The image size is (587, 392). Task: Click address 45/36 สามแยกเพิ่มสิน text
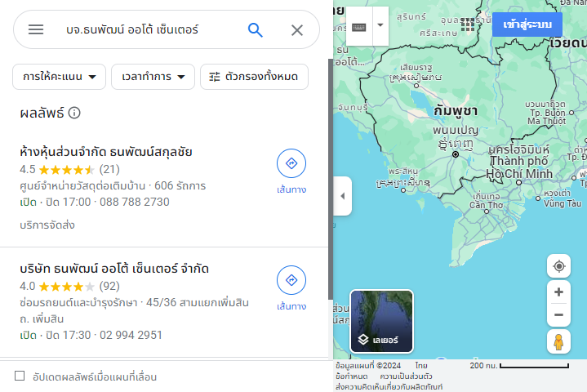198,302
